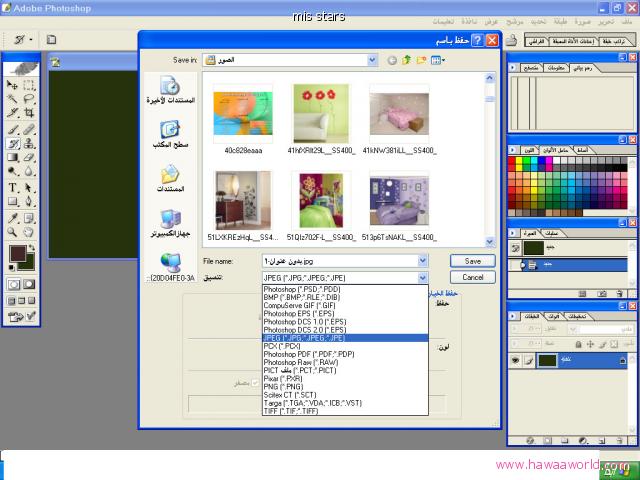The width and height of the screenshot is (640, 480).
Task: Choose Photoshop PDF format from list
Action: point(308,354)
